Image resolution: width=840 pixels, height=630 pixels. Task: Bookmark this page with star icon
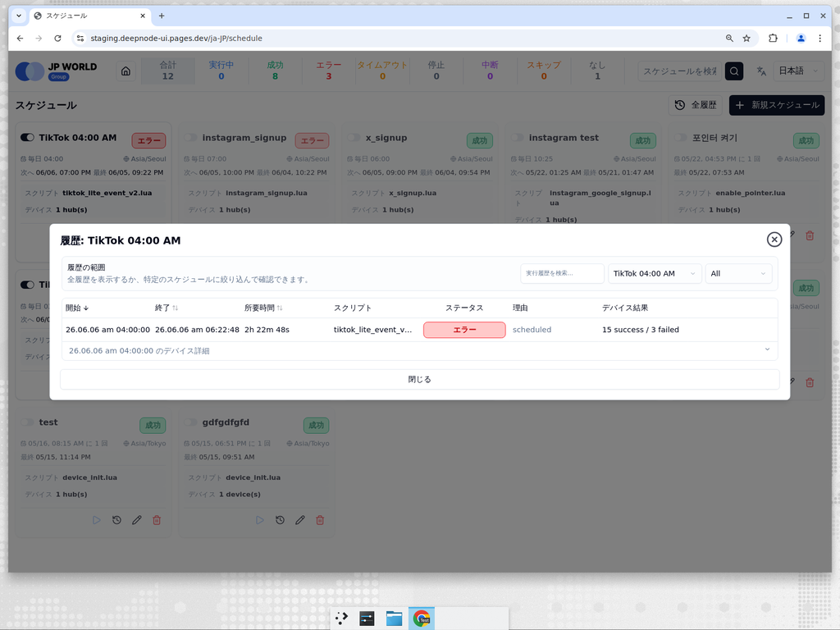click(746, 38)
